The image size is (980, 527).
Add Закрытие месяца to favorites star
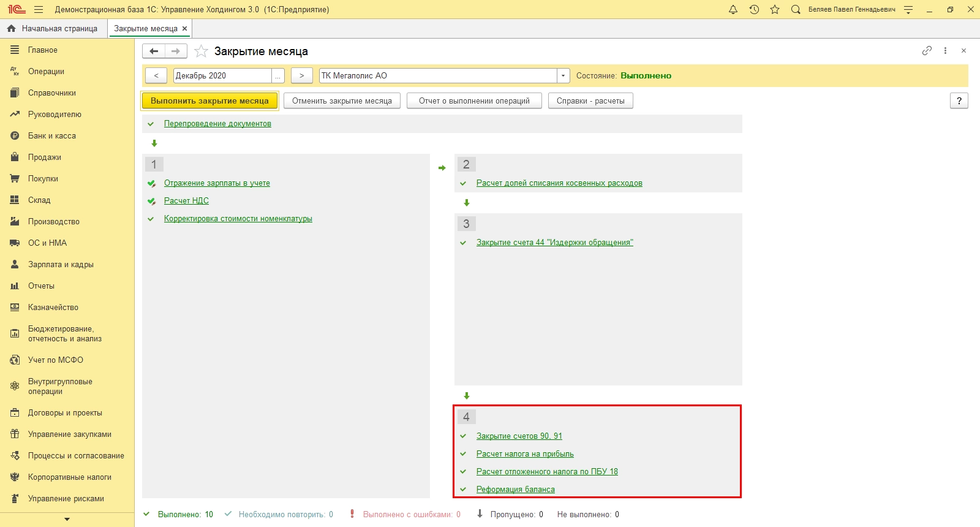click(x=201, y=51)
